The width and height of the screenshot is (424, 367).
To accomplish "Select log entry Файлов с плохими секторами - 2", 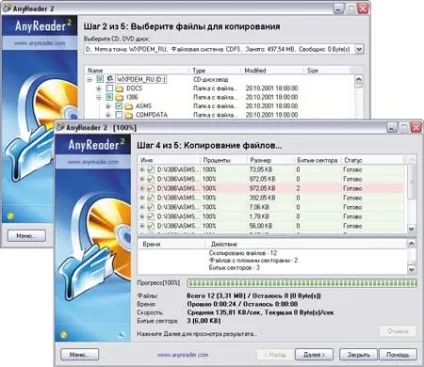I will point(253,260).
